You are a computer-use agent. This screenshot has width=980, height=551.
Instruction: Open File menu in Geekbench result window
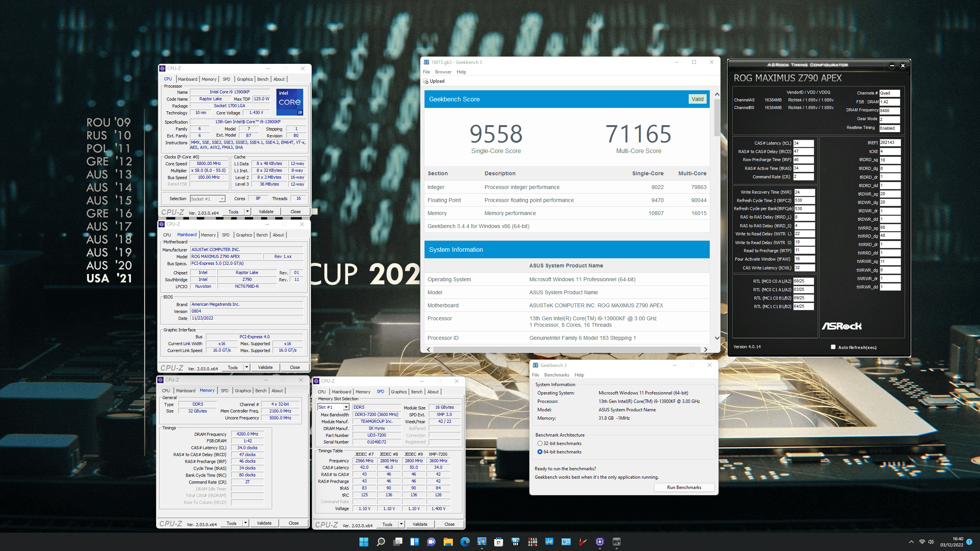[x=426, y=72]
